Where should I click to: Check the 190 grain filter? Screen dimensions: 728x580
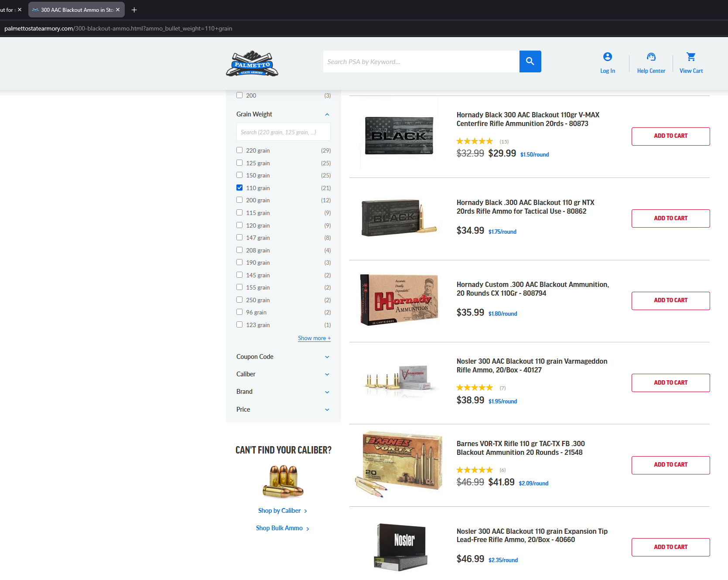coord(239,263)
